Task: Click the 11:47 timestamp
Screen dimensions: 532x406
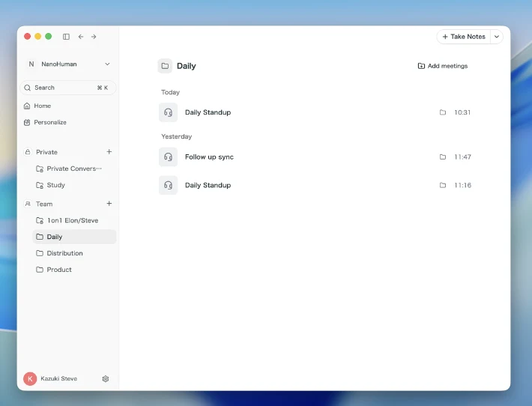Action: tap(463, 157)
